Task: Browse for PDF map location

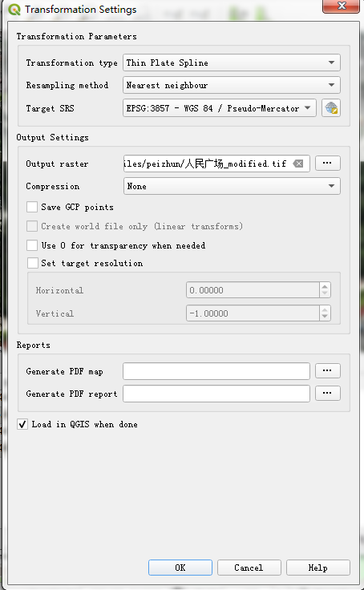Action: (327, 370)
